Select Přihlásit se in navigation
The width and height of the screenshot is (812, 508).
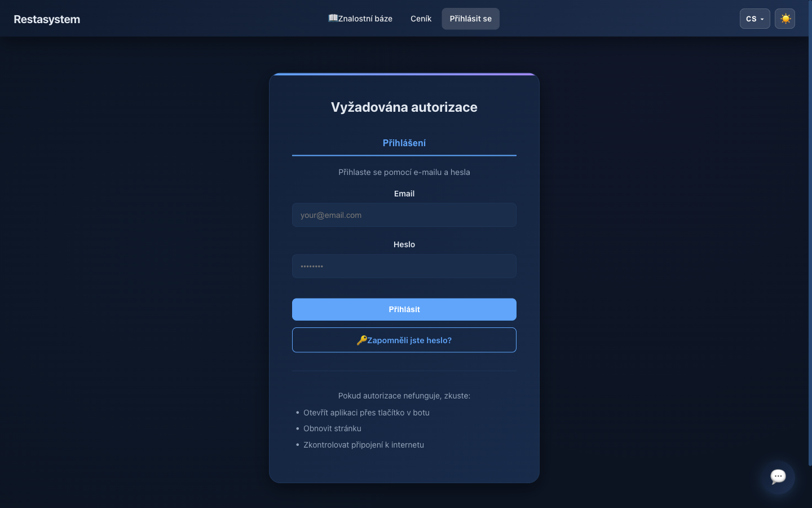tap(470, 19)
